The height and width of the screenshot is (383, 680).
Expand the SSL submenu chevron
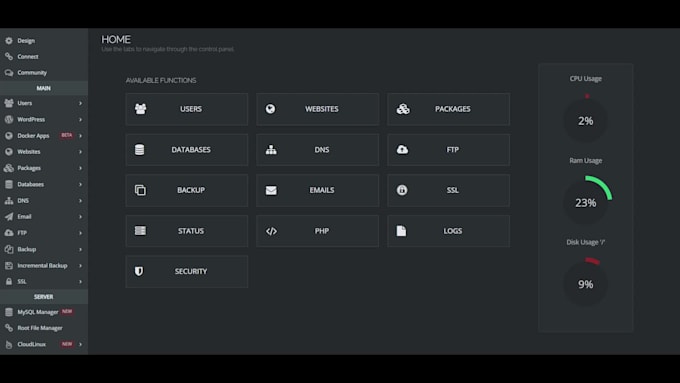click(80, 282)
